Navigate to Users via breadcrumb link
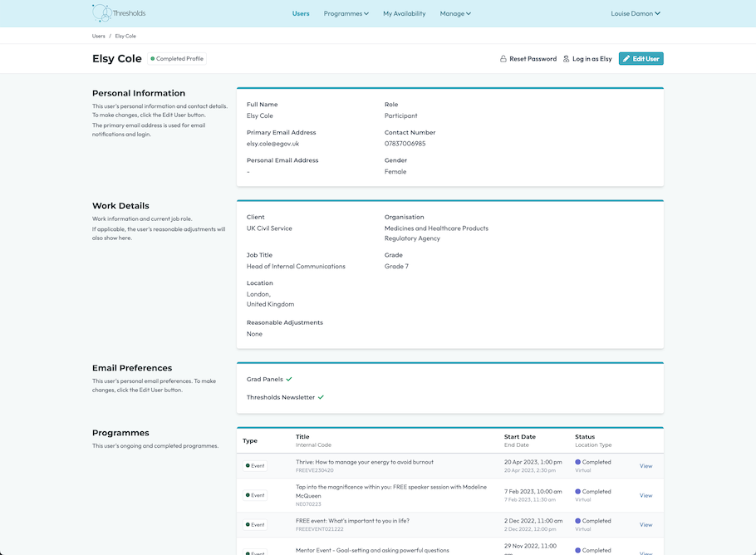Screen dimensions: 756x555 (99, 37)
